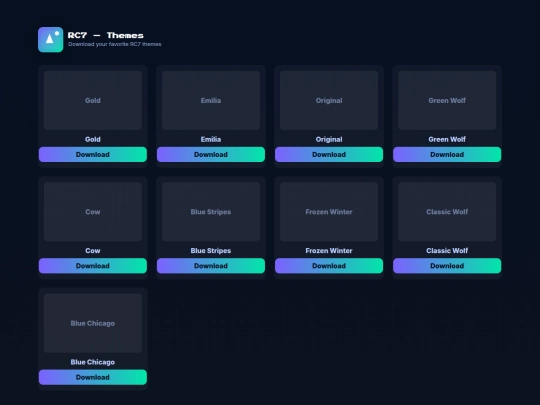Select the Emilia title below its preview
This screenshot has width=540, height=405.
click(211, 139)
